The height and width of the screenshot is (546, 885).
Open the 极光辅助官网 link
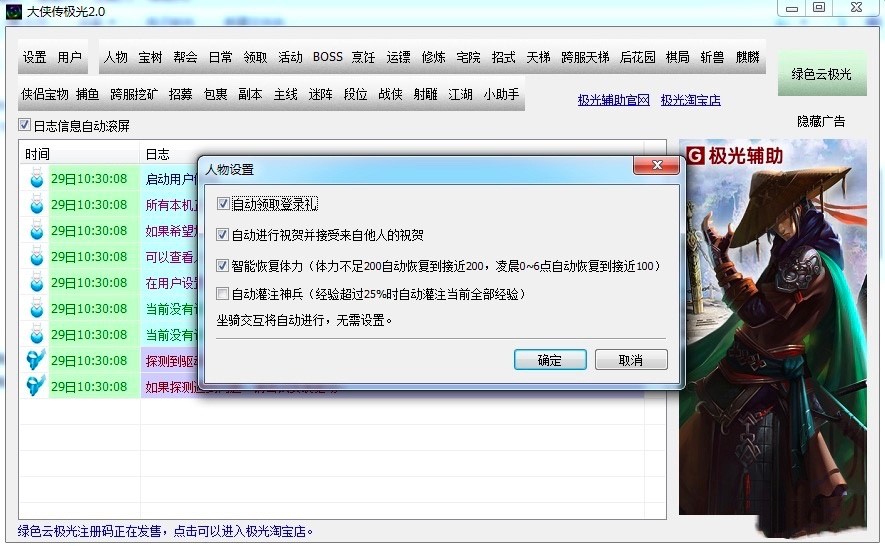click(x=614, y=101)
